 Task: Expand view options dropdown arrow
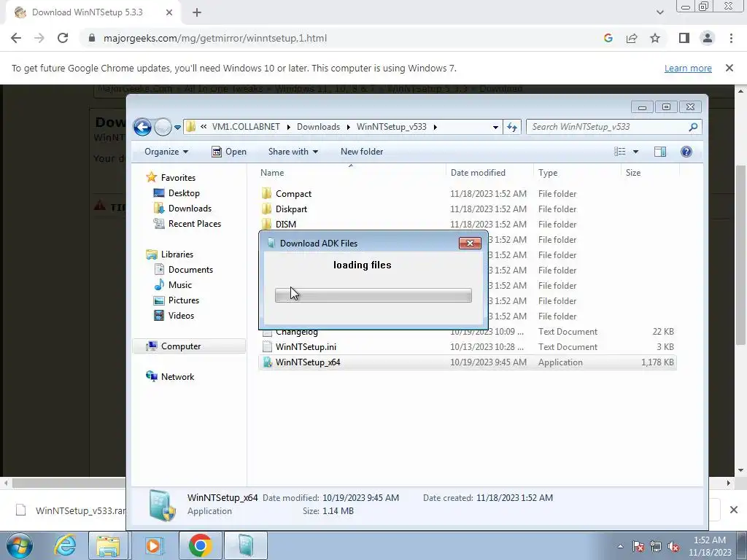click(635, 152)
